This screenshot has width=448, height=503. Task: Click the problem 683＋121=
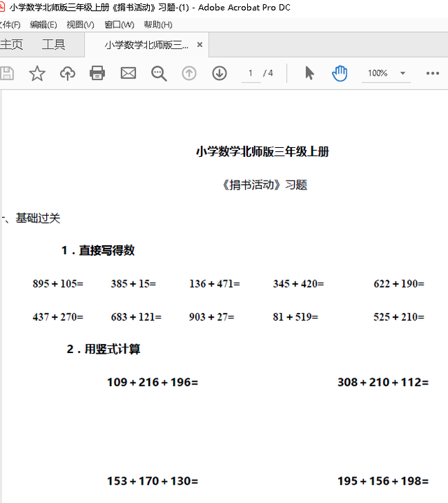[x=136, y=317]
